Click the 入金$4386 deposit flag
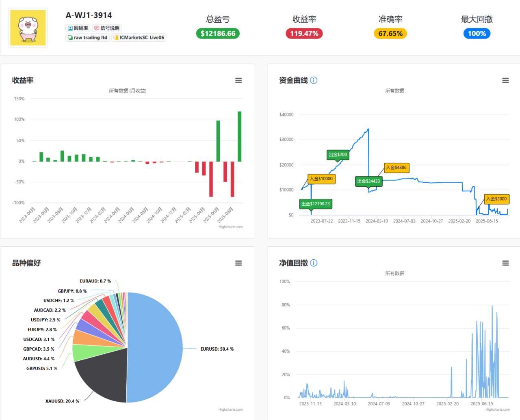Viewport: 520px width, 420px height. [x=396, y=168]
